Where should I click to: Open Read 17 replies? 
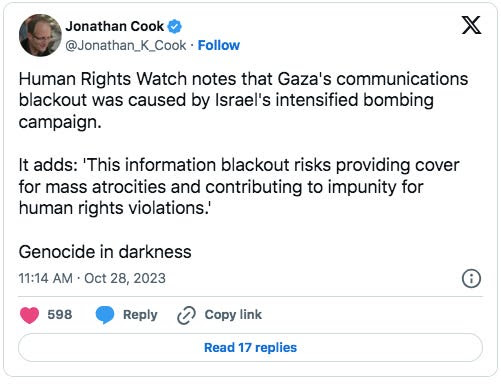coord(250,347)
